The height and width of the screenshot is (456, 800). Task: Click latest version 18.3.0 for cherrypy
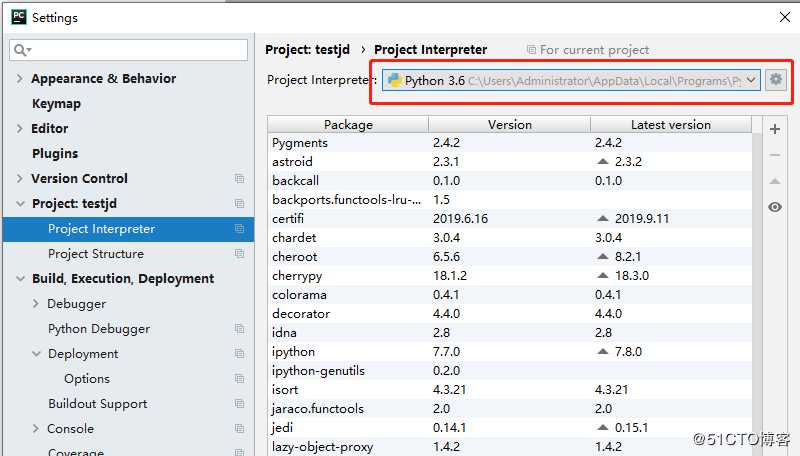pos(632,276)
